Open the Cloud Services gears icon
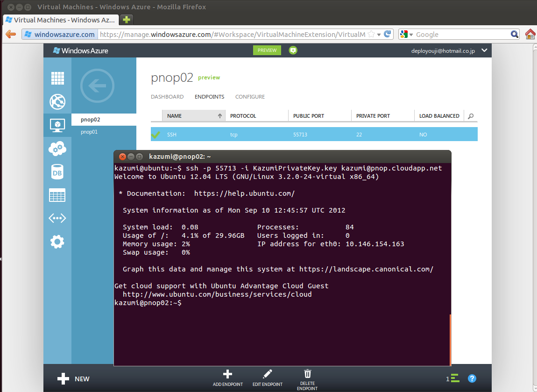537x392 pixels. click(x=57, y=149)
